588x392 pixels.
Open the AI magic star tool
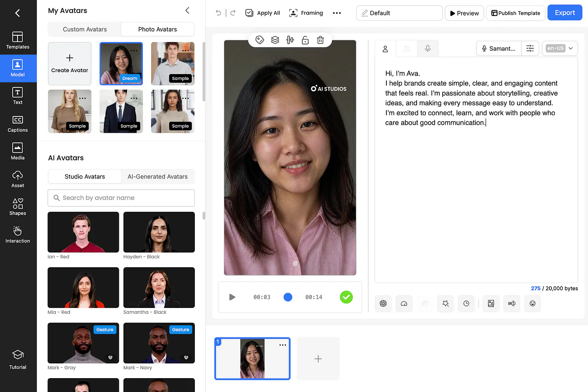pyautogui.click(x=446, y=303)
